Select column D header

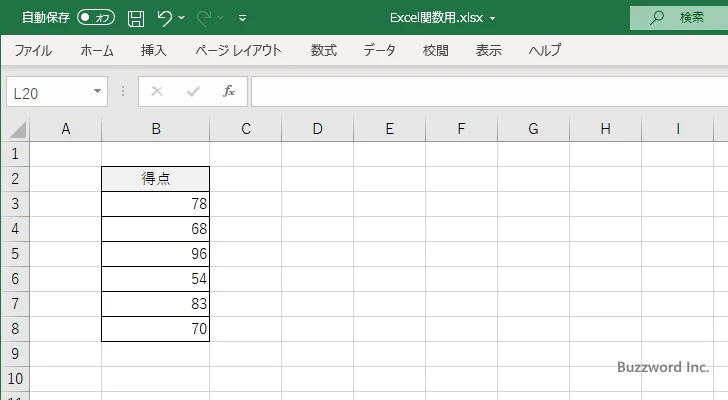(318, 129)
